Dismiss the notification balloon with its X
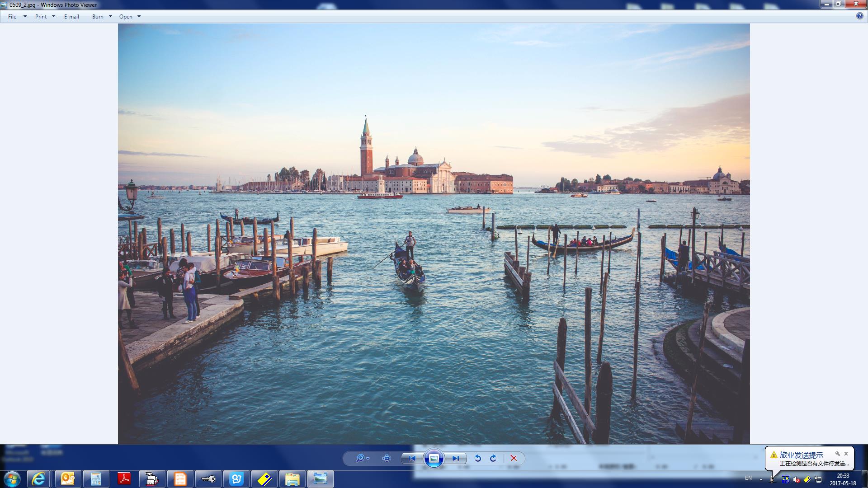The width and height of the screenshot is (868, 488). coord(846,454)
